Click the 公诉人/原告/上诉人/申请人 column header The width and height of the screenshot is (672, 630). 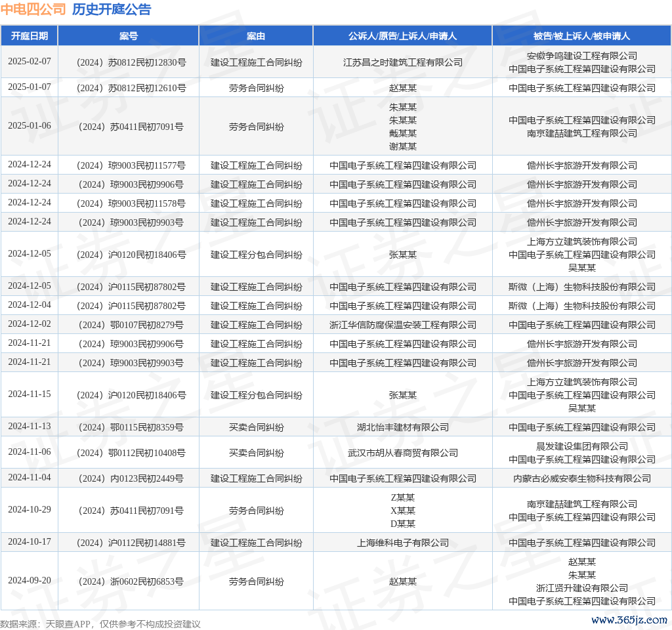(402, 36)
